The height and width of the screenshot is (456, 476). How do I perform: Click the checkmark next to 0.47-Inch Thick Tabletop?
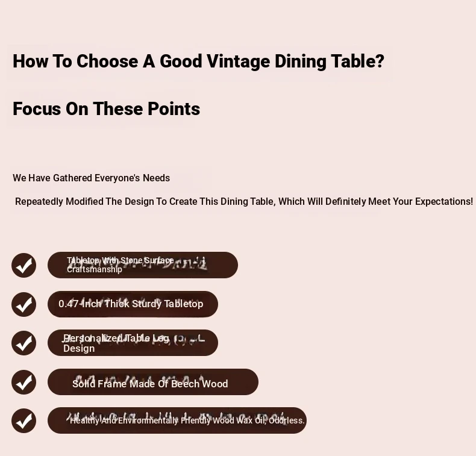point(23,304)
